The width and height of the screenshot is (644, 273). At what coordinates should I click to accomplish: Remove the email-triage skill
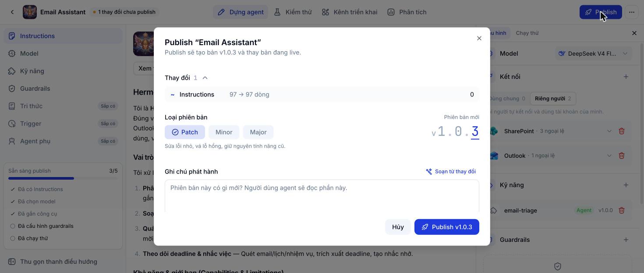tap(621, 210)
